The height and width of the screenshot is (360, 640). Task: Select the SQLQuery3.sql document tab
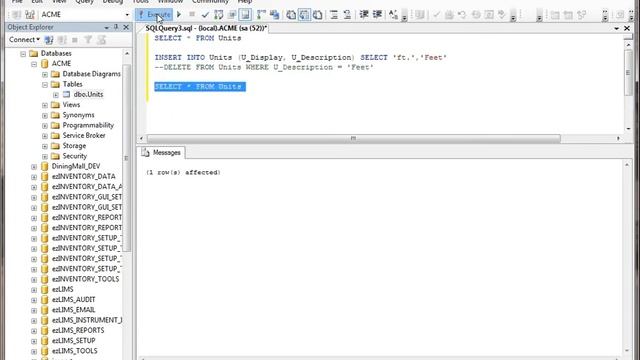point(206,28)
